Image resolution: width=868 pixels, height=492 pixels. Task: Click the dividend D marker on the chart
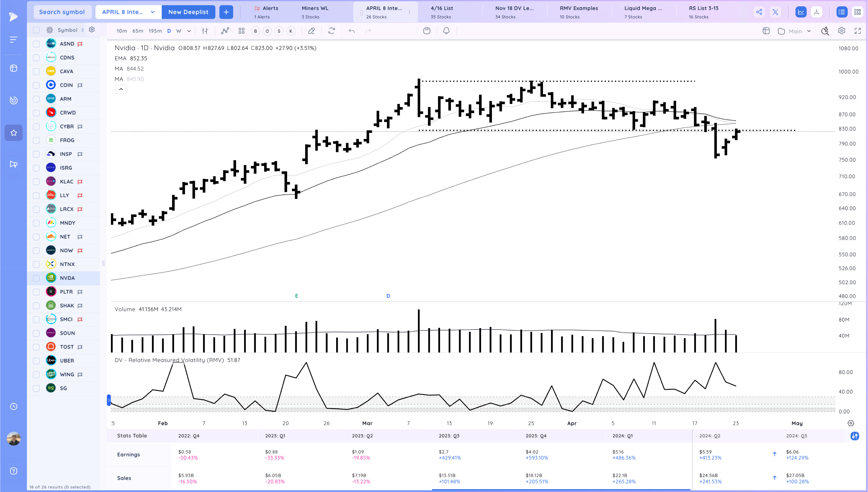coord(388,296)
